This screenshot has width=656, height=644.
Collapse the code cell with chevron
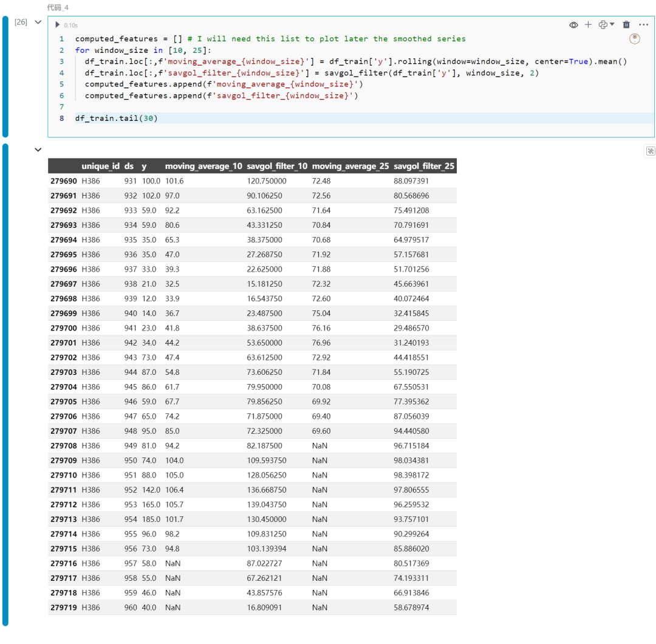coord(38,22)
